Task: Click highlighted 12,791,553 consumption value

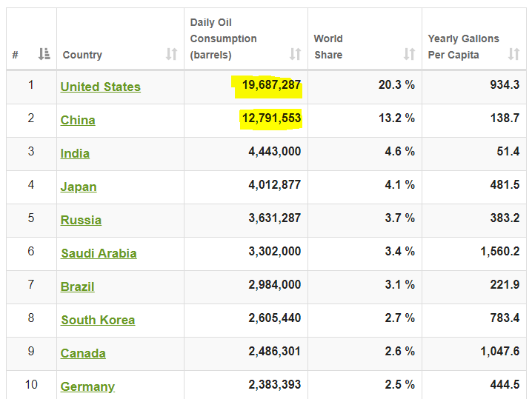Action: (x=271, y=118)
